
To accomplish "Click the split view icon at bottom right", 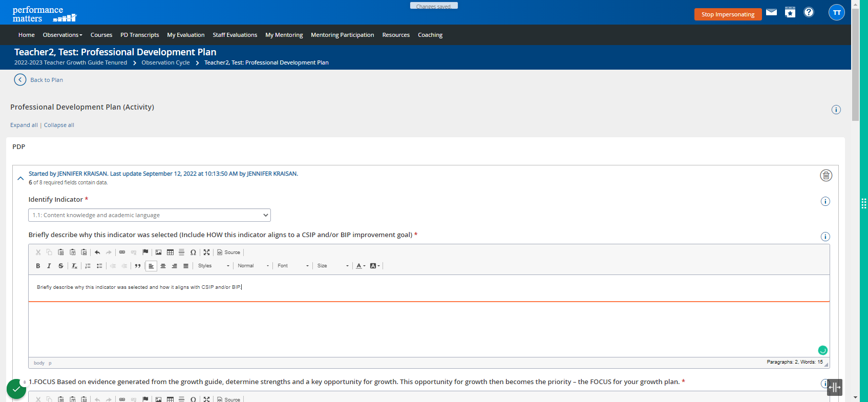I will tap(835, 388).
